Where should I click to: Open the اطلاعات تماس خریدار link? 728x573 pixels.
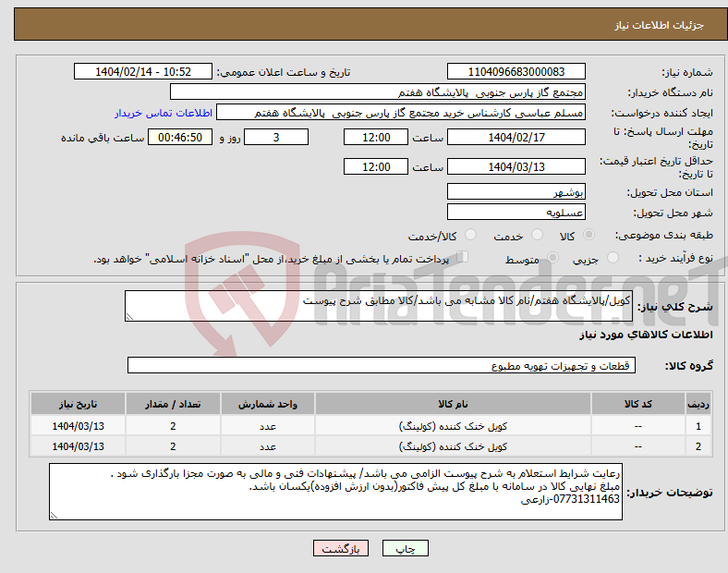tap(164, 113)
